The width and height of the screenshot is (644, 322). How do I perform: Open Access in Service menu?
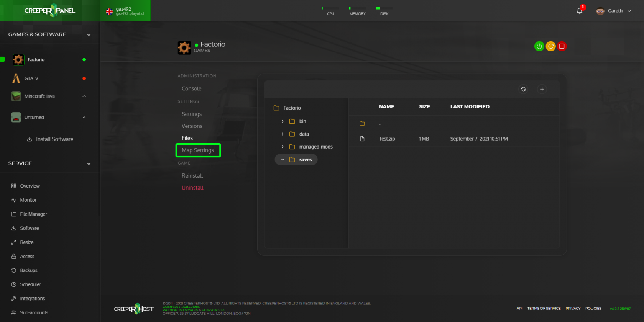[27, 257]
